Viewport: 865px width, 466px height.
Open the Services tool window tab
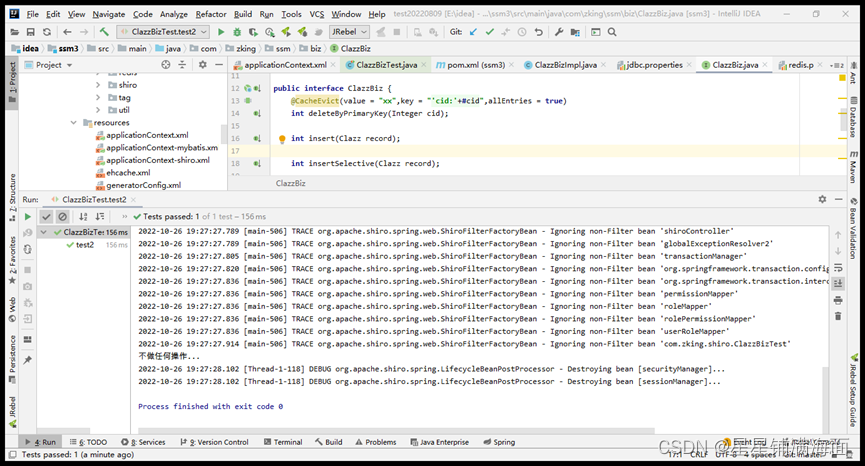point(143,442)
